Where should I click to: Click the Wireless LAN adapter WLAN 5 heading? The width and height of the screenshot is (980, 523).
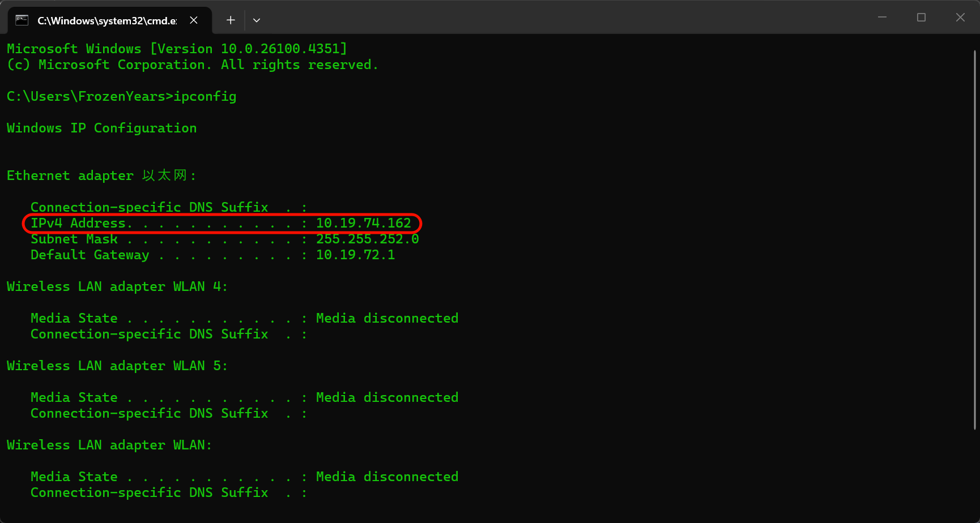click(117, 366)
